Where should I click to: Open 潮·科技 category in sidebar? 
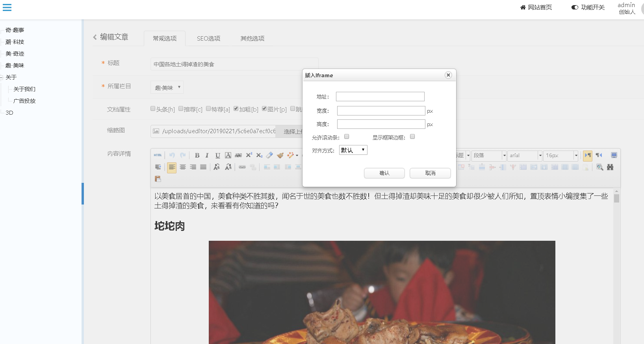(15, 42)
